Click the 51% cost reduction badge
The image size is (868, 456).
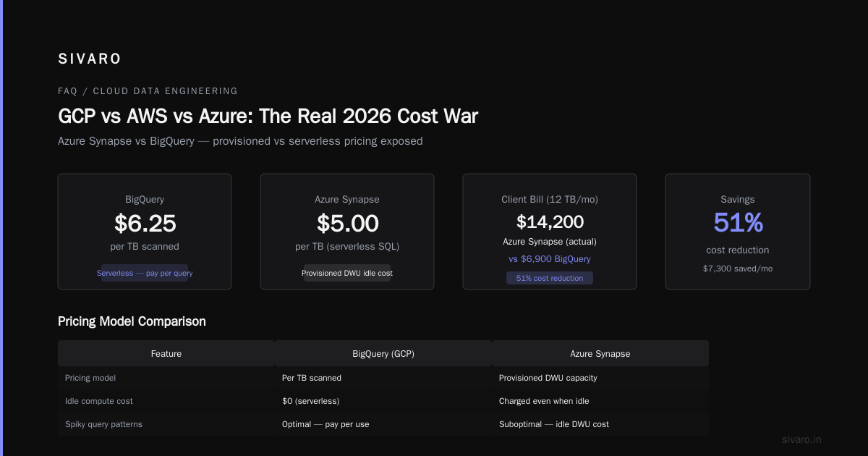tap(550, 278)
